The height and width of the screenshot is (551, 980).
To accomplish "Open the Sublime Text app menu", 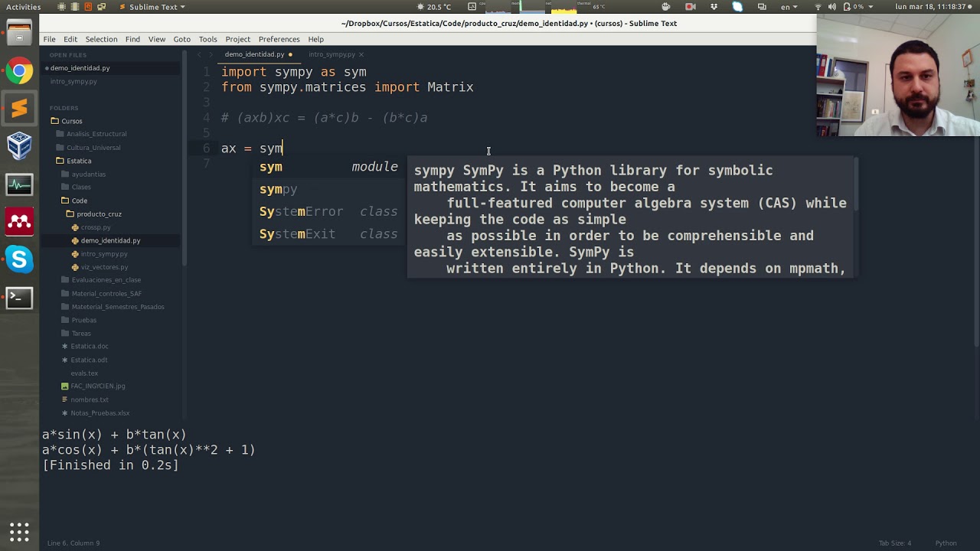I will (x=152, y=7).
